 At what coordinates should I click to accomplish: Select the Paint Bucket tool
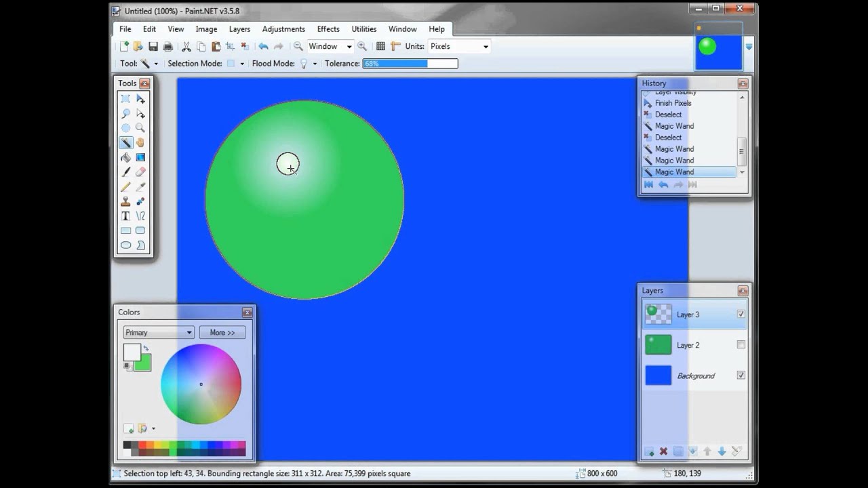tap(125, 157)
